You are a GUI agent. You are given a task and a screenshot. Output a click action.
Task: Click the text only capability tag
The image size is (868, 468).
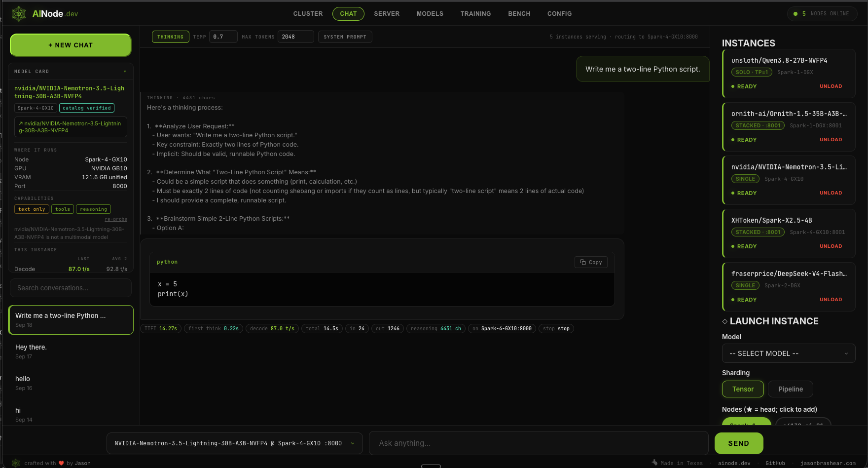click(x=32, y=209)
